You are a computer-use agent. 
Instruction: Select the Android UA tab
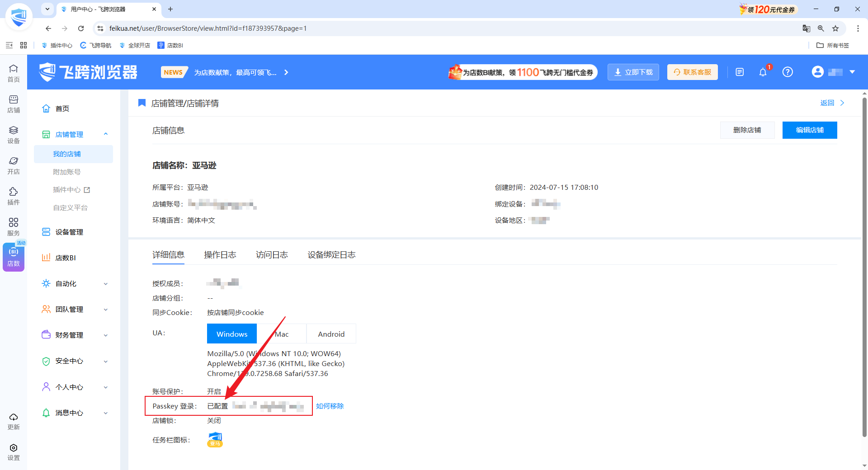coord(331,334)
